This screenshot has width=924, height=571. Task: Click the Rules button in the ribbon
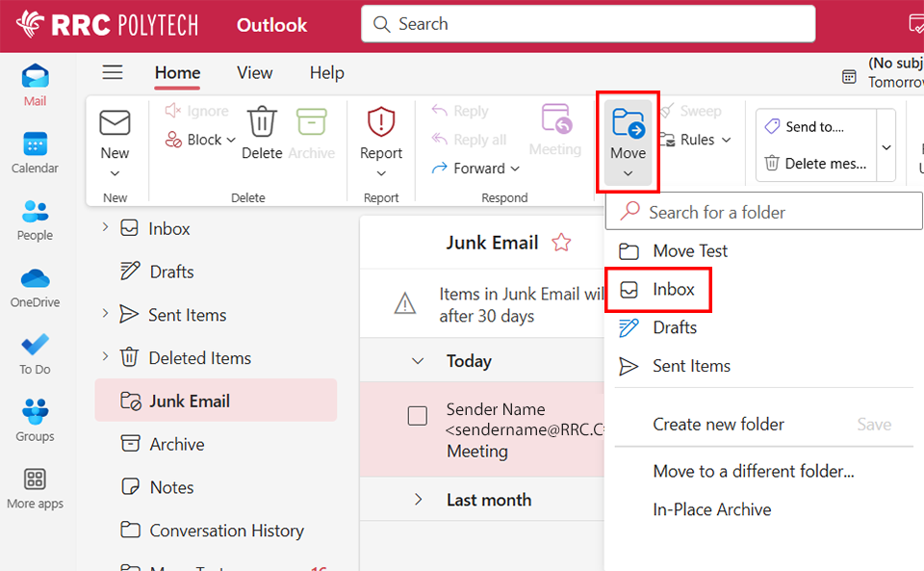tap(687, 140)
